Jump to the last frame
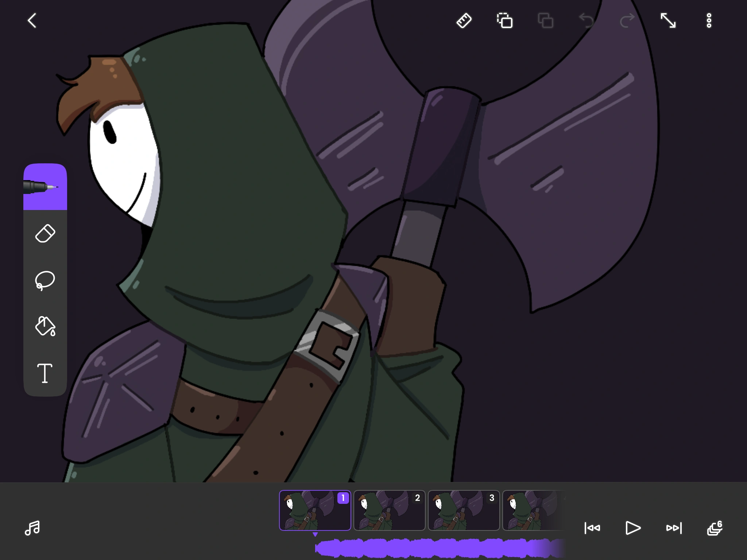The width and height of the screenshot is (747, 560). 674,528
